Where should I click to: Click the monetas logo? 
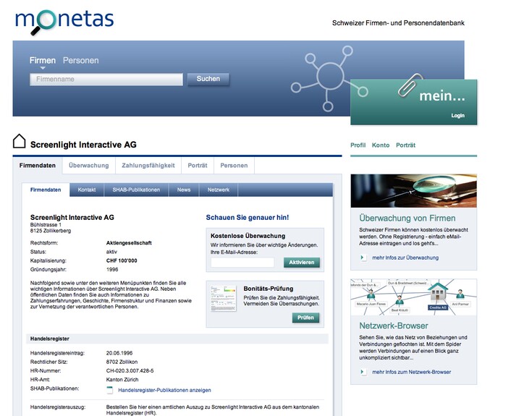[64, 22]
